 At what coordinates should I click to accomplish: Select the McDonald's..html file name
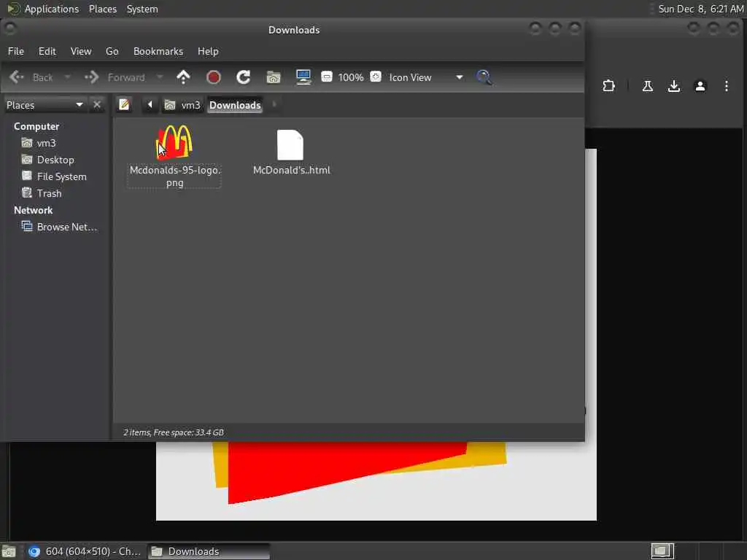(x=292, y=170)
